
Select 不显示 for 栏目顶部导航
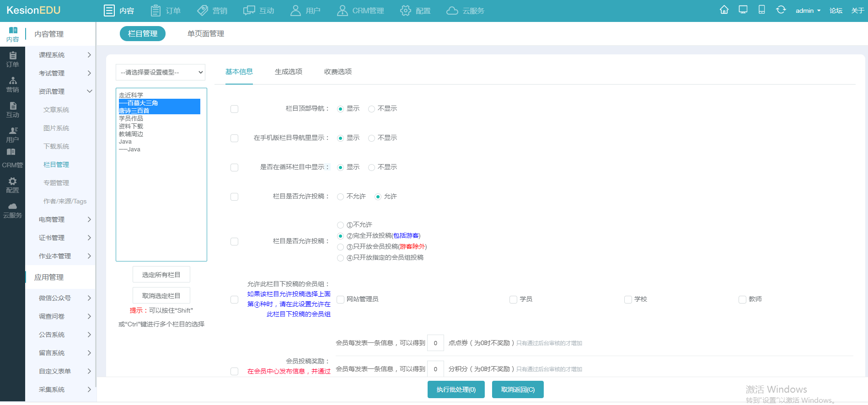tap(372, 109)
